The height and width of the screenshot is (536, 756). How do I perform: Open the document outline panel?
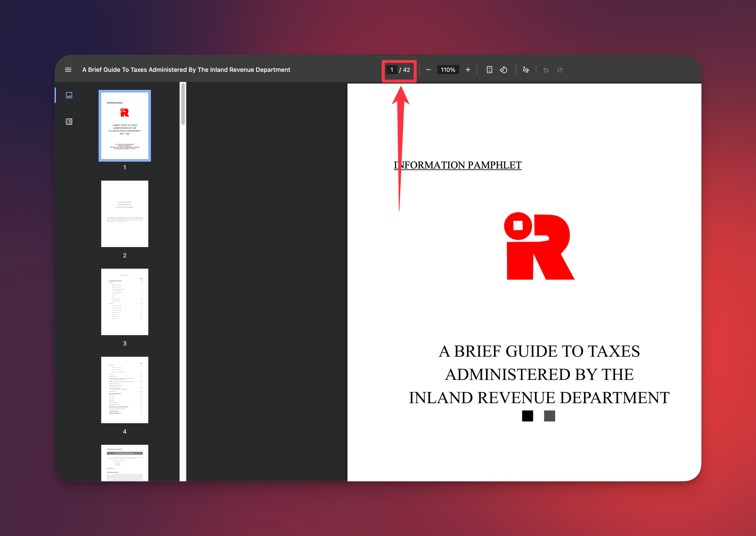(69, 121)
